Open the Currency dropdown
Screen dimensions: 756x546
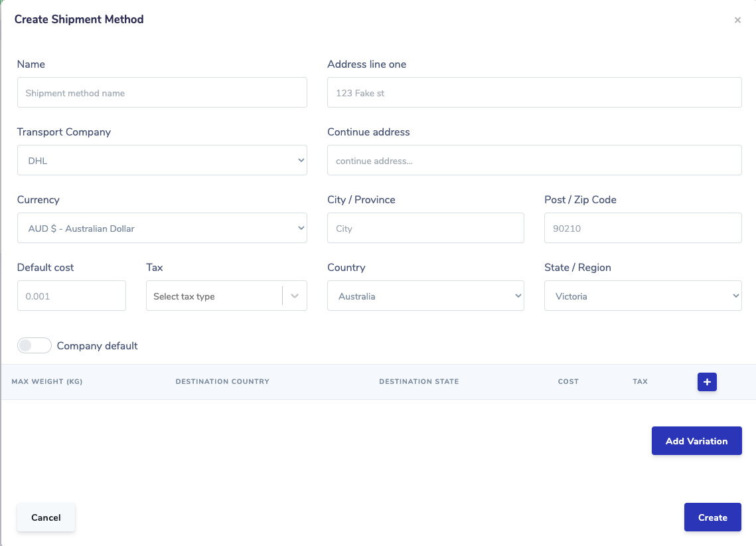[x=162, y=228]
